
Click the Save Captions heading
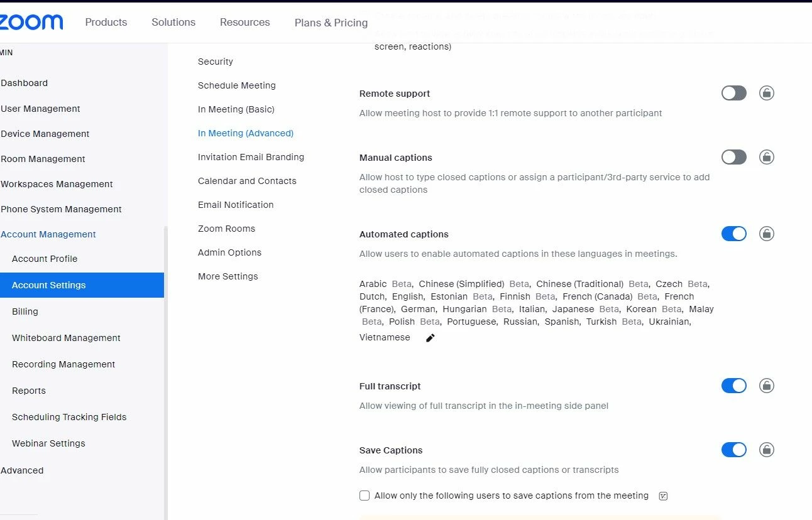391,450
